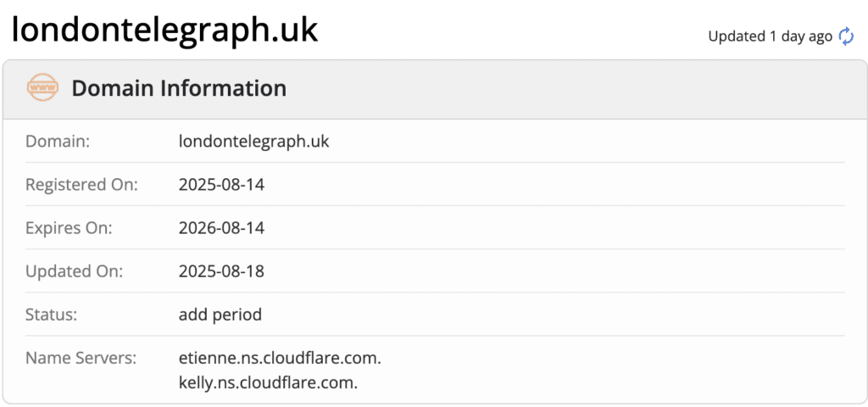Click the 'Registered On:' field label
This screenshot has height=407, width=868.
point(81,185)
